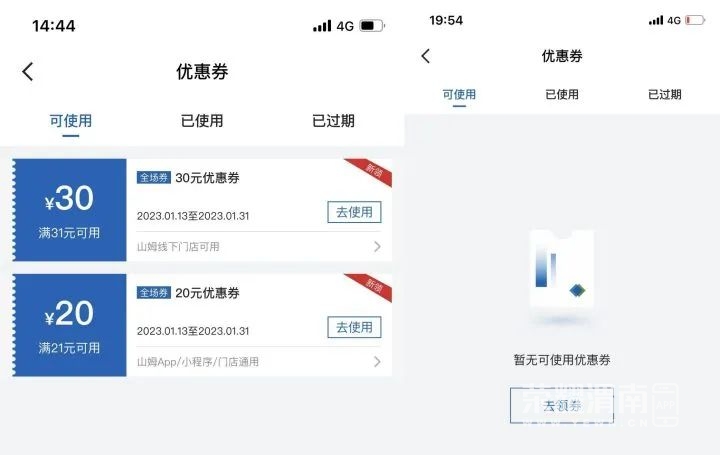Switch to 已使用 tab on left screen

[x=202, y=121]
